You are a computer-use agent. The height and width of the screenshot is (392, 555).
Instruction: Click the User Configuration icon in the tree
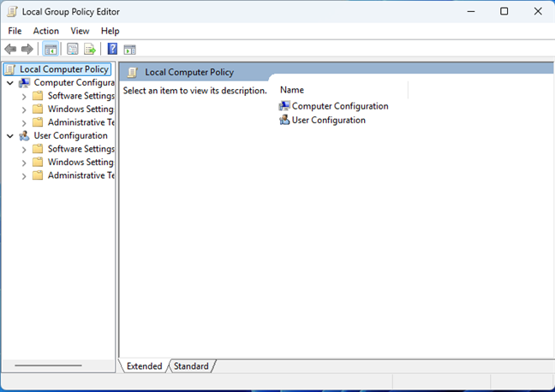(x=25, y=136)
